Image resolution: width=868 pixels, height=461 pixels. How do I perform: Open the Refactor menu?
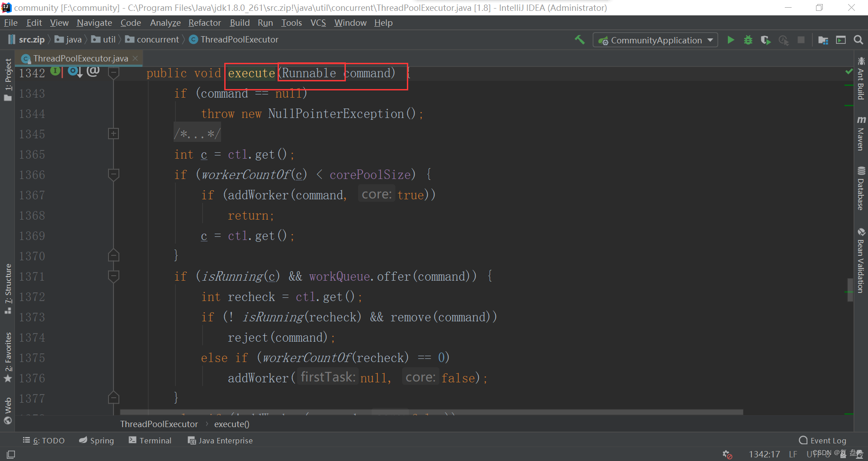204,23
